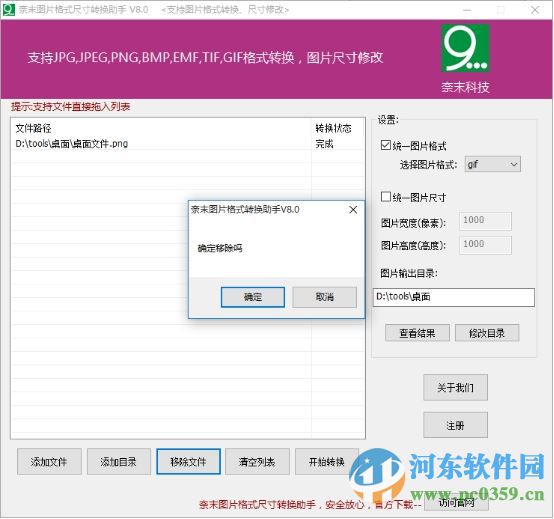Cancel removal with the 取消 button
The height and width of the screenshot is (519, 554).
pyautogui.click(x=324, y=297)
